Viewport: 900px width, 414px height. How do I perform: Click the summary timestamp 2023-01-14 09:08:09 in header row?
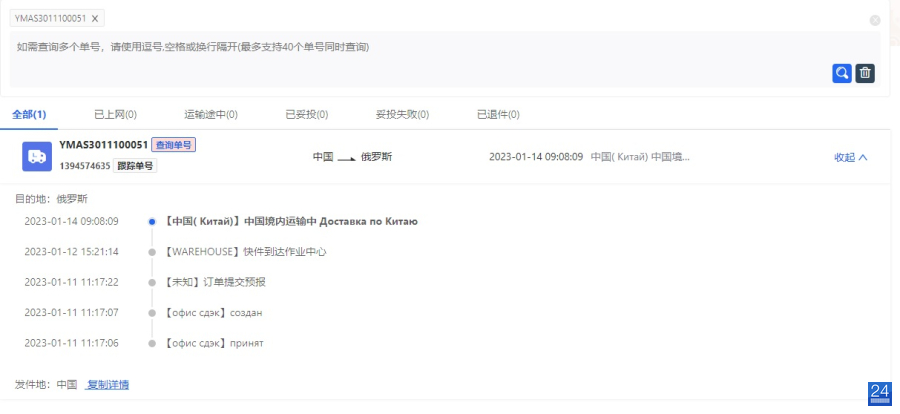536,157
